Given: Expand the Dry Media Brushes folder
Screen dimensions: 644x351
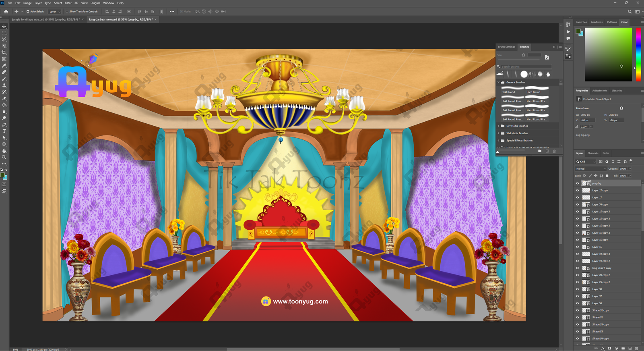Looking at the screenshot, I should pos(498,126).
